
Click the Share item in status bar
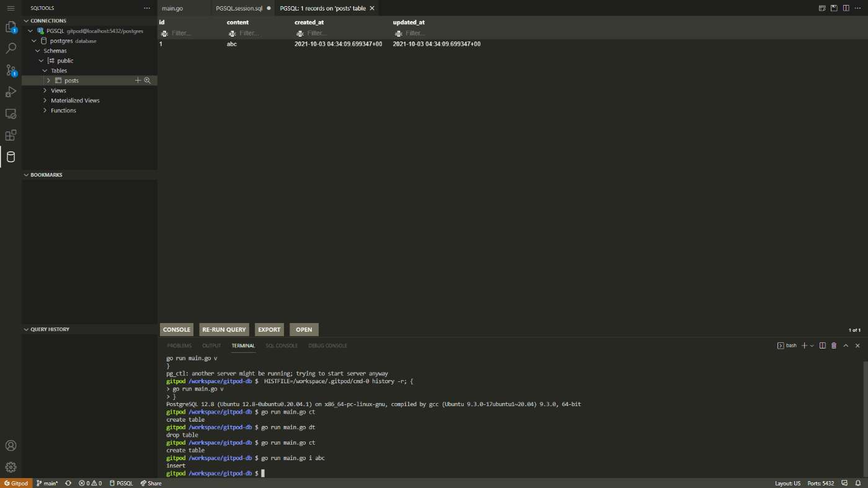(x=151, y=483)
